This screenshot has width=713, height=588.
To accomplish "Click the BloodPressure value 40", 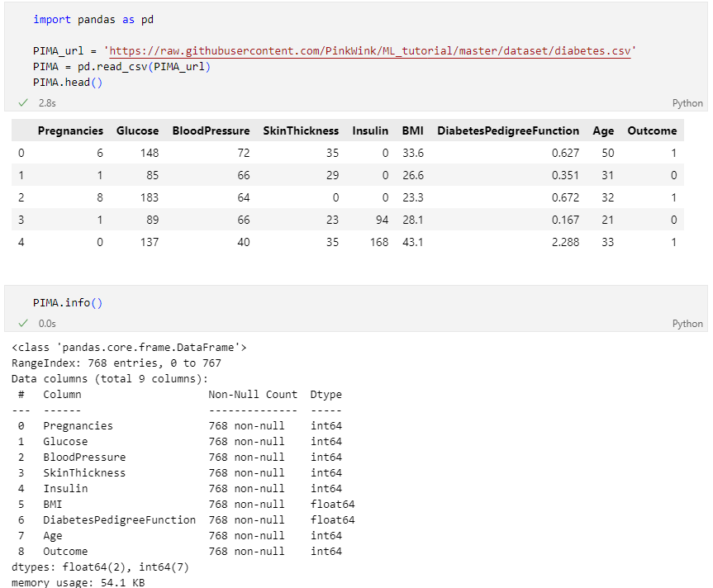I will (244, 242).
